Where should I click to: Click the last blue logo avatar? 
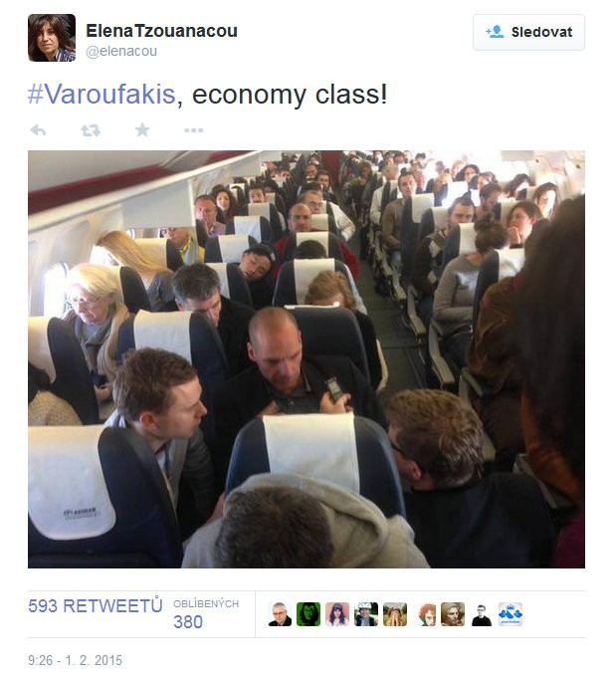point(511,614)
